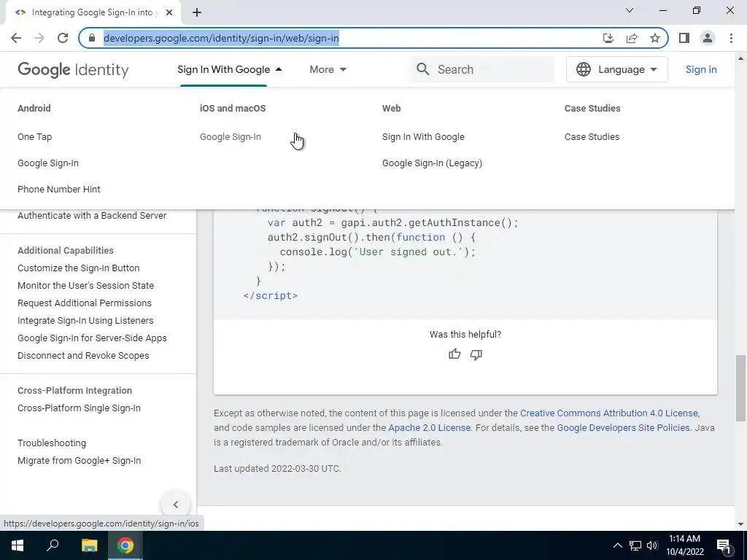Open Google Sign-In for Server-Side Apps
Screen dimensions: 747x560
click(x=92, y=338)
